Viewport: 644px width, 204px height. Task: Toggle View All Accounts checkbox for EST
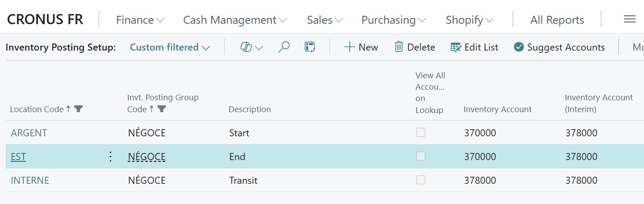(x=421, y=156)
